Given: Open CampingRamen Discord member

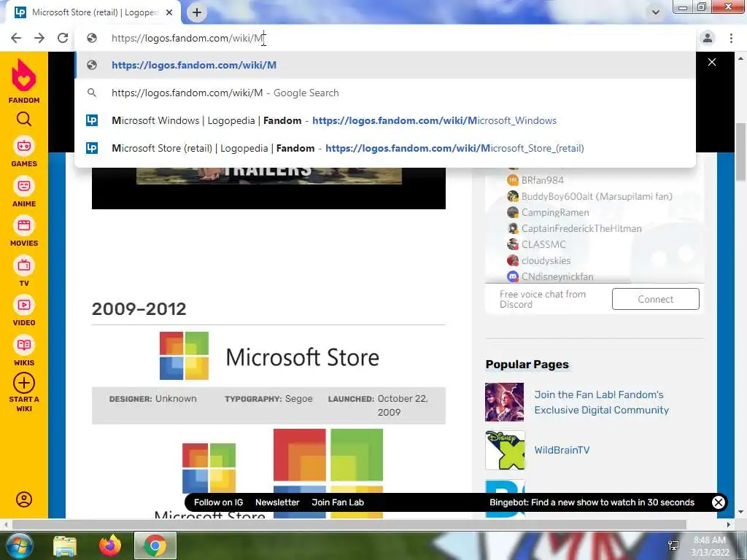Looking at the screenshot, I should (x=548, y=212).
